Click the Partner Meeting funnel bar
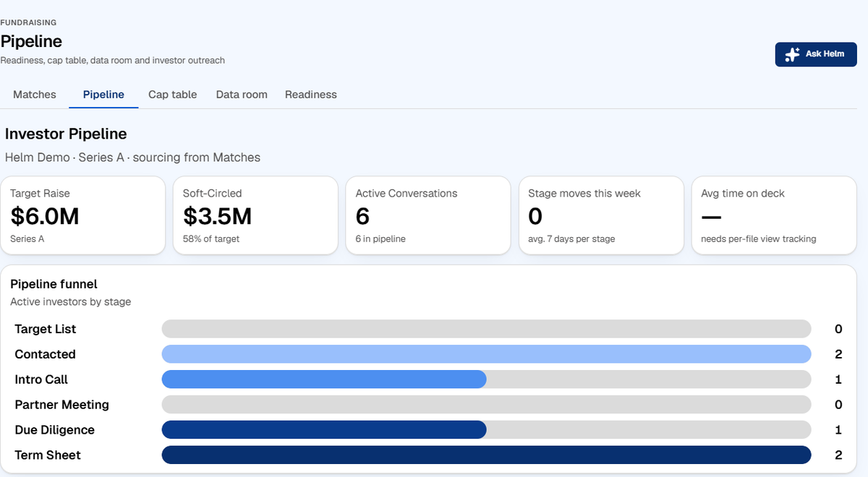This screenshot has width=868, height=477. (x=486, y=405)
